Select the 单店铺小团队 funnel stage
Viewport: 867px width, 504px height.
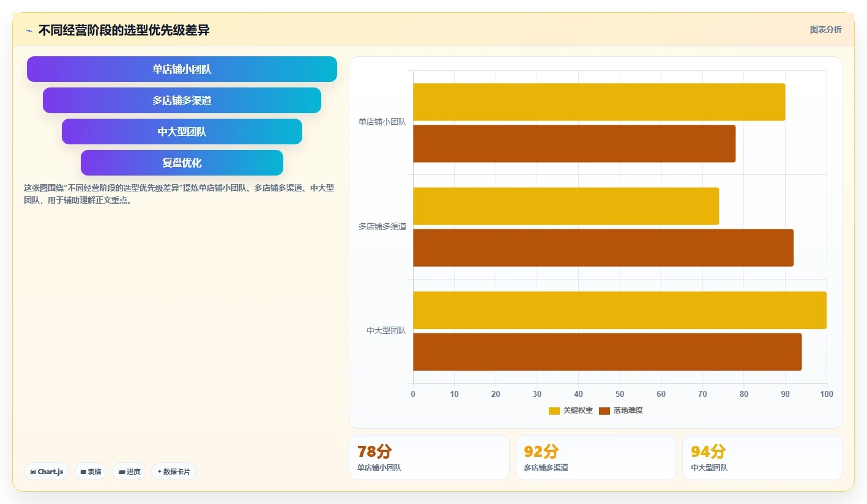(182, 69)
